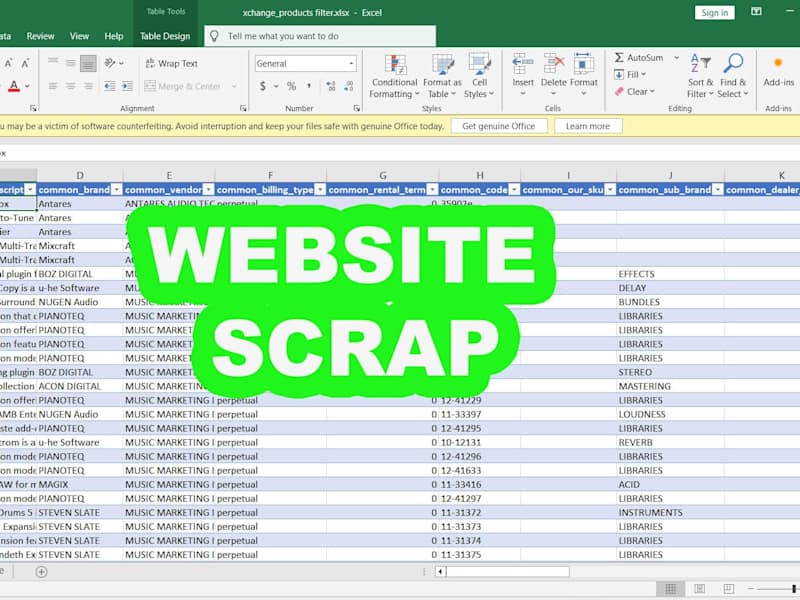Open common_billing_type filter dropdown
This screenshot has height=600, width=800.
320,190
